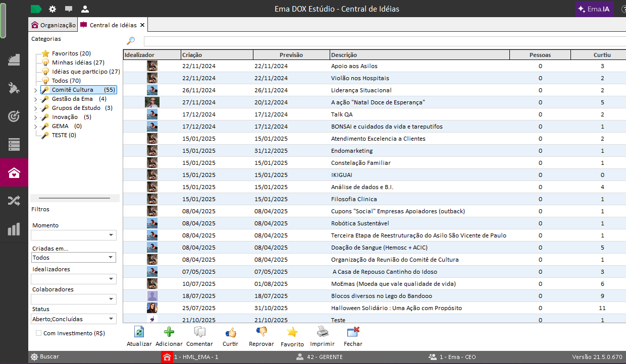Image resolution: width=626 pixels, height=364 pixels.
Task: Click the magnifying glass search icon
Action: click(131, 41)
